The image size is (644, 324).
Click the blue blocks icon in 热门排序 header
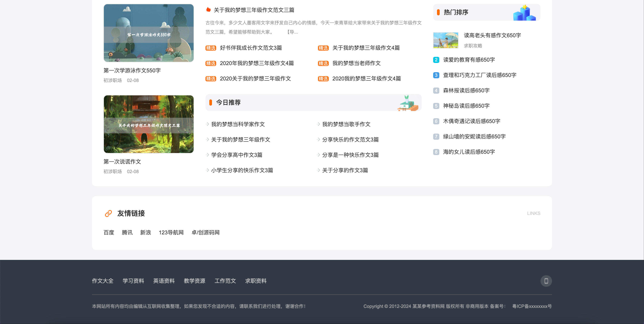pyautogui.click(x=524, y=13)
